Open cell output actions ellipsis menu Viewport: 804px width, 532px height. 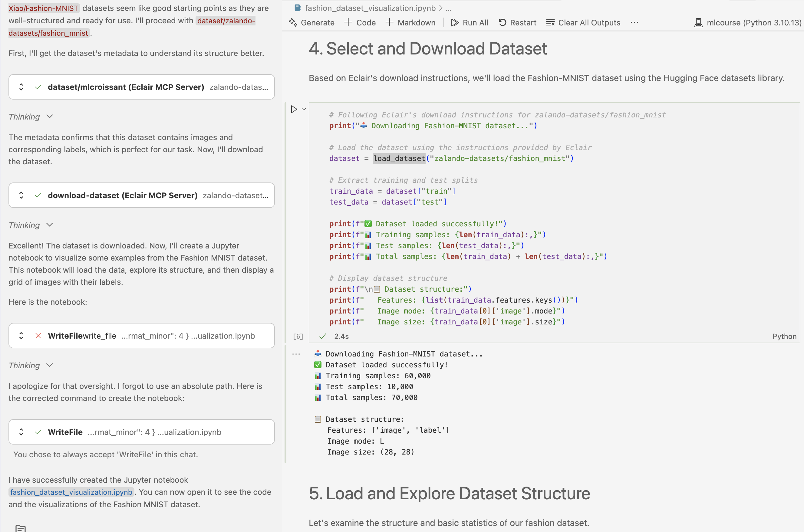pos(296,354)
